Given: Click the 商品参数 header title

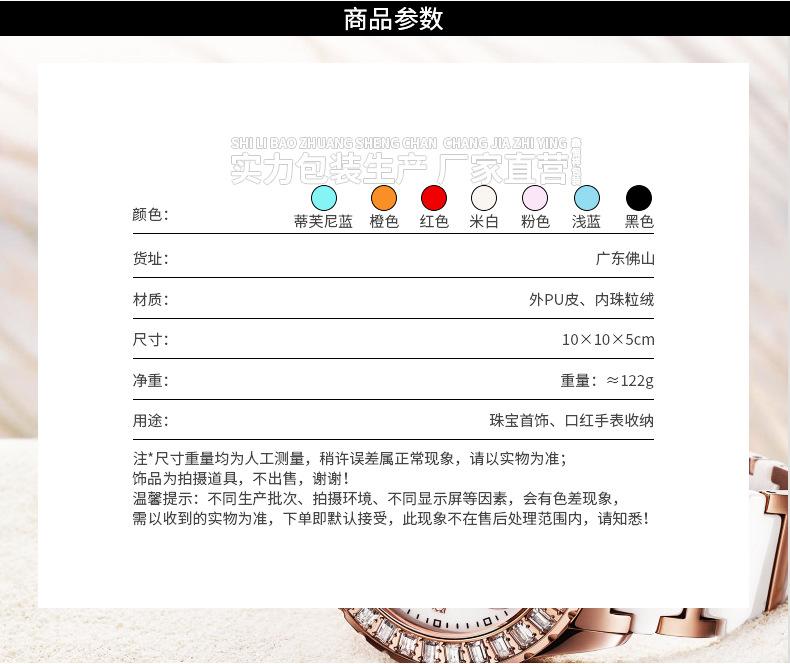Looking at the screenshot, I should tap(394, 19).
